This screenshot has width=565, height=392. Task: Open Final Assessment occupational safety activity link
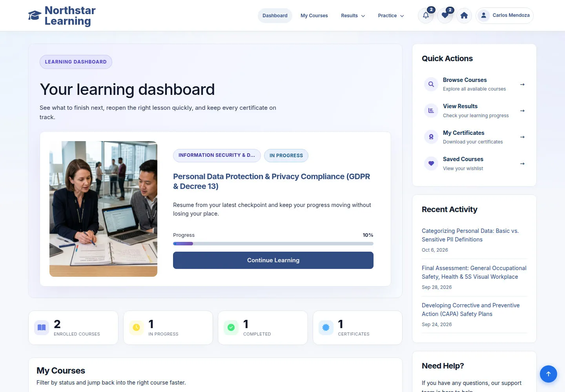[x=474, y=272]
